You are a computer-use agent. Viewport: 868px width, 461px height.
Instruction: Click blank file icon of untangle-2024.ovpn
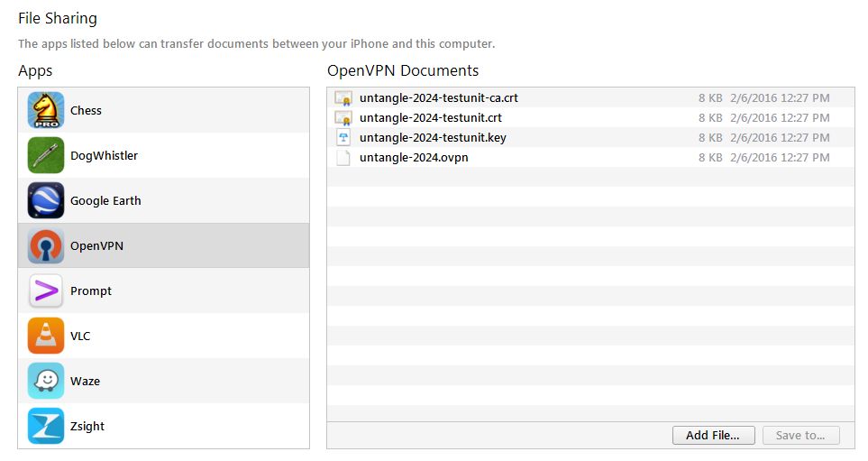(343, 157)
